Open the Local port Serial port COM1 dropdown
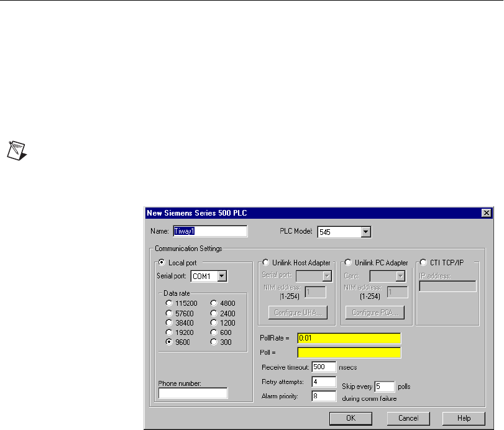This screenshot has height=430, width=504. coord(222,276)
